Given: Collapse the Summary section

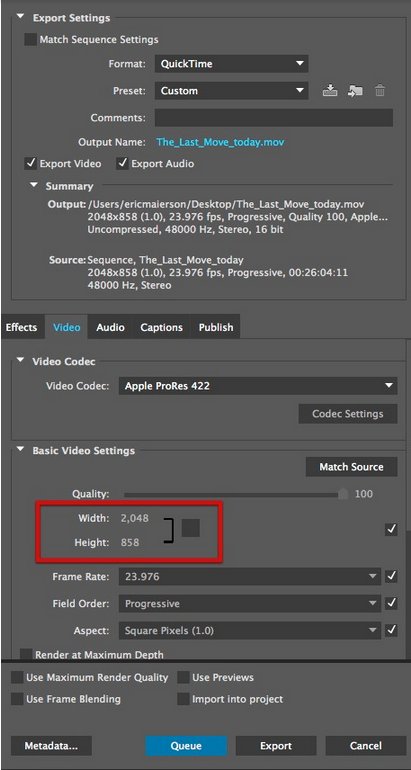Looking at the screenshot, I should click(x=33, y=186).
